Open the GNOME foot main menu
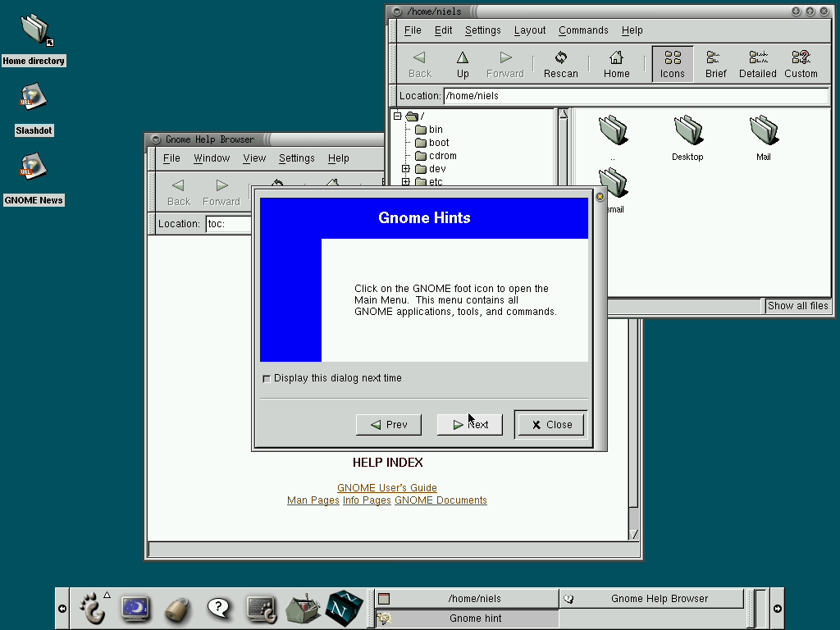 (93, 608)
